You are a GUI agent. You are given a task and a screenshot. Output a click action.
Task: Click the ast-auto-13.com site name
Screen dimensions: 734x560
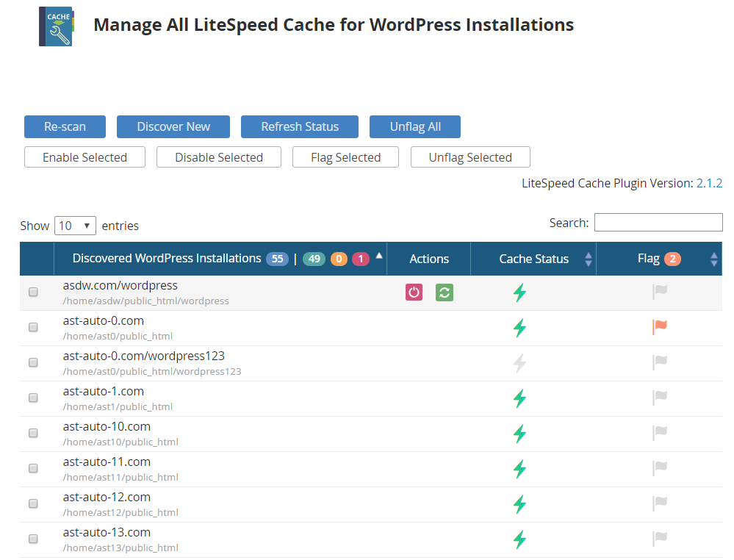tap(107, 533)
